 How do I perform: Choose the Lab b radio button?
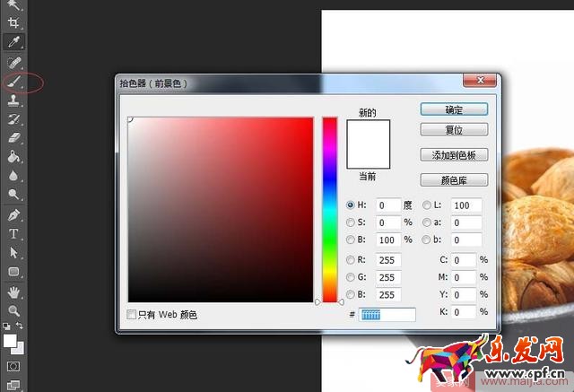[x=427, y=240]
